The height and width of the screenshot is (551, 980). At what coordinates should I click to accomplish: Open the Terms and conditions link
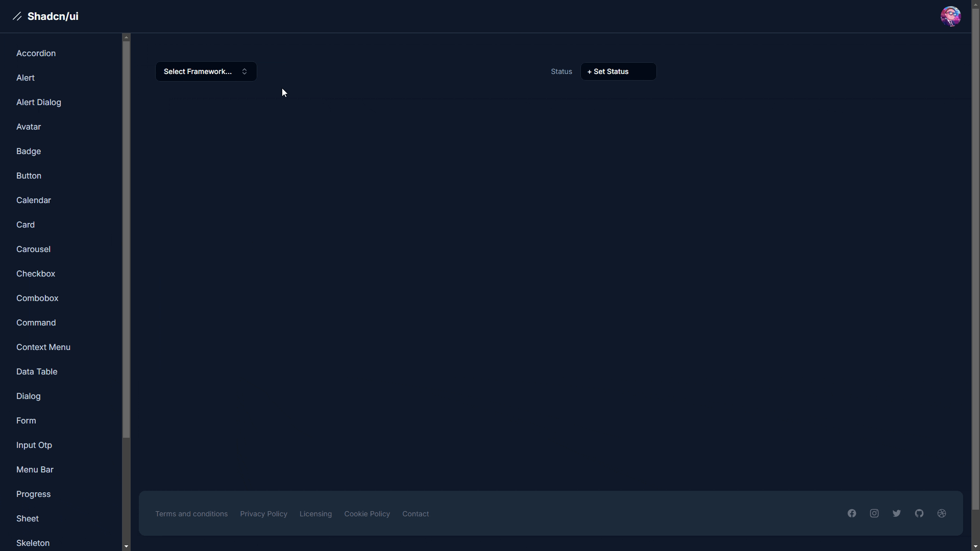click(191, 513)
